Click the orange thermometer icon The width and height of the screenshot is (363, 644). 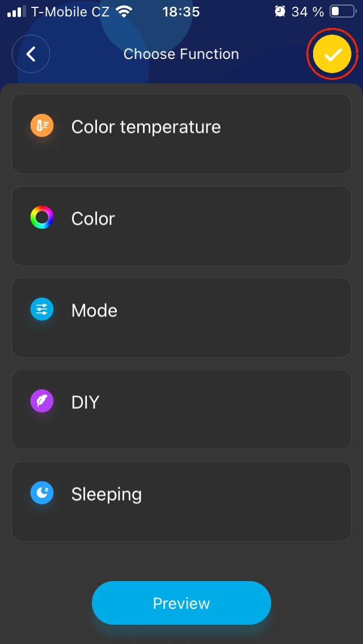[42, 126]
